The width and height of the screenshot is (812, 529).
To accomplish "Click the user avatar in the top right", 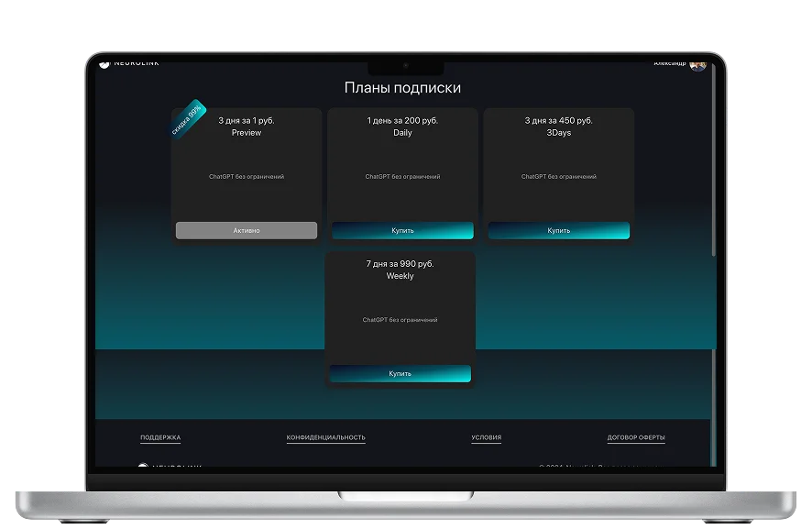I will coord(698,65).
